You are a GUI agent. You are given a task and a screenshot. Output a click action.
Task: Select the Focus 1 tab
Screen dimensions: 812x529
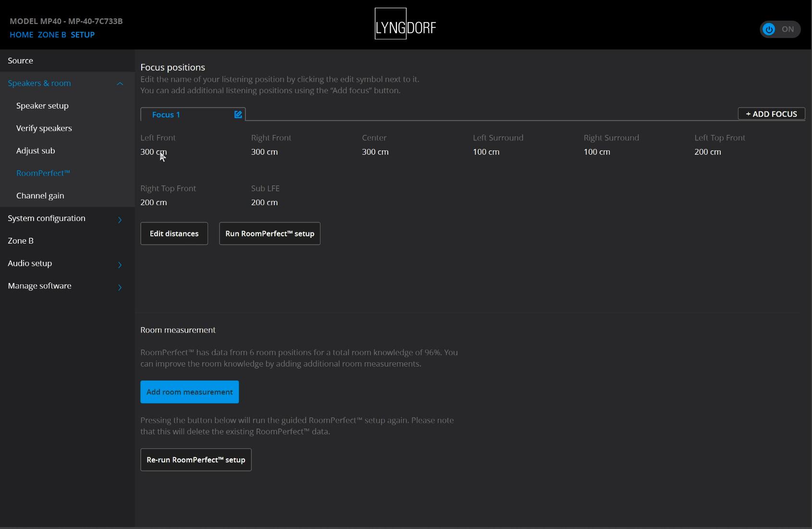point(166,115)
